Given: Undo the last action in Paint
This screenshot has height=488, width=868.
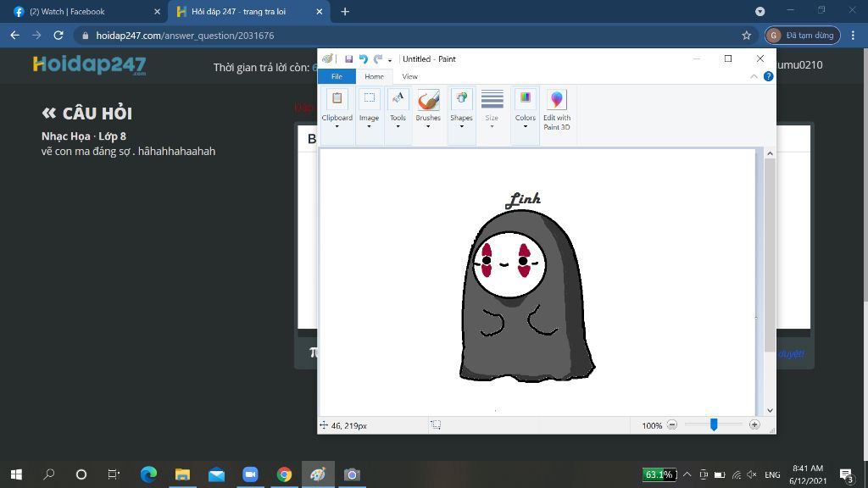Looking at the screenshot, I should tap(363, 58).
